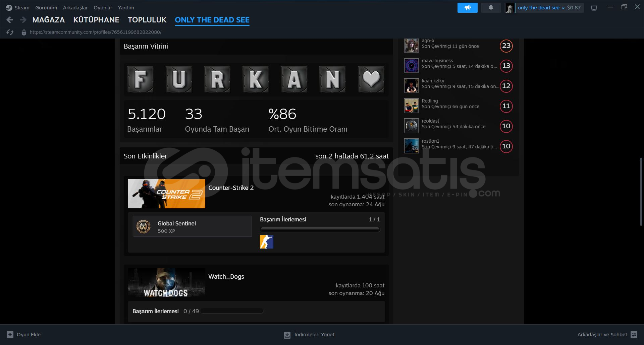Go back with the left arrow
The image size is (644, 345).
[x=10, y=20]
